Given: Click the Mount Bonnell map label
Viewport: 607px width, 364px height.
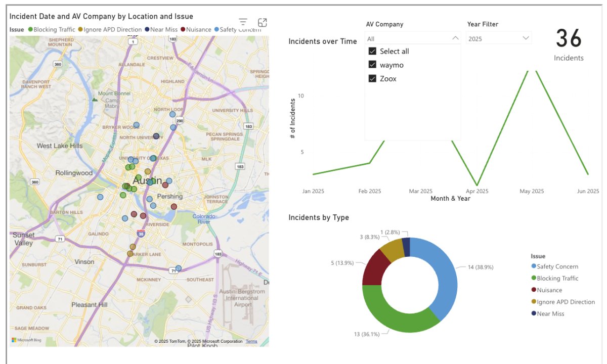Looking at the screenshot, I should pos(114,94).
